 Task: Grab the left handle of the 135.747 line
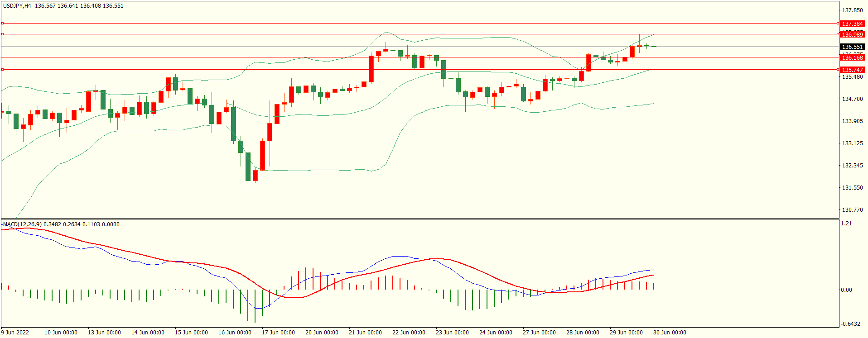2,69
